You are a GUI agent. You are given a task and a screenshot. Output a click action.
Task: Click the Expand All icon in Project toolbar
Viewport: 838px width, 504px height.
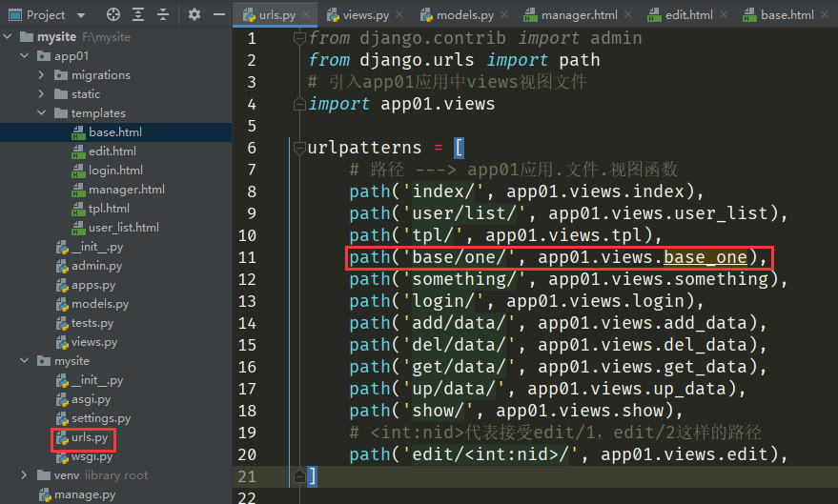pyautogui.click(x=139, y=14)
